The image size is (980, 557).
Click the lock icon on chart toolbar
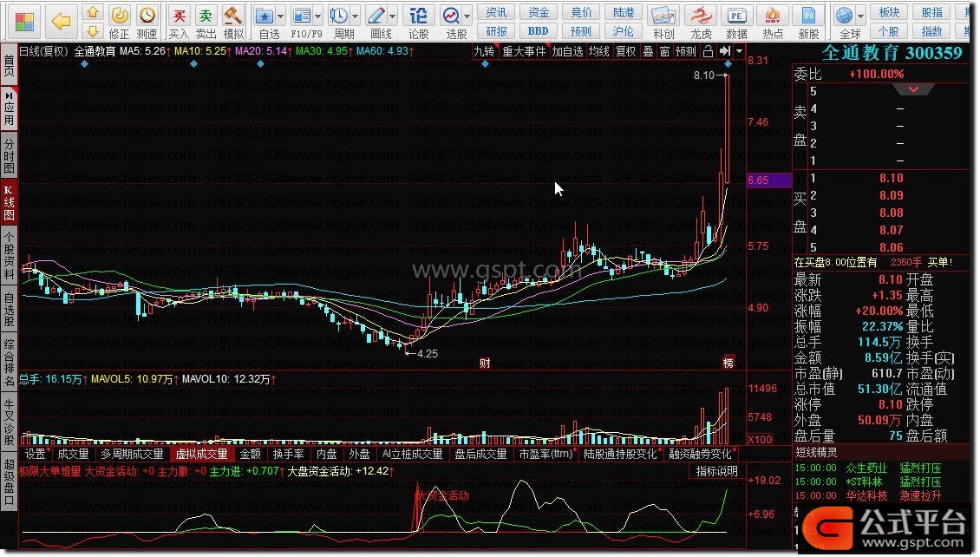[x=709, y=51]
